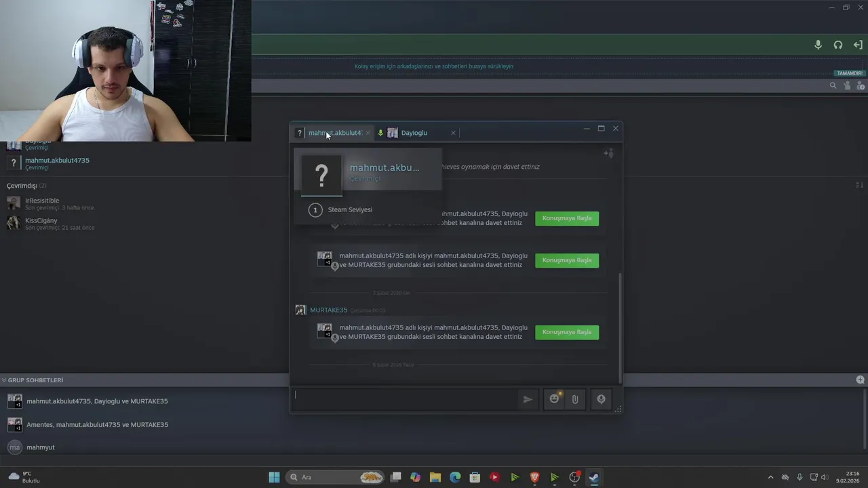Open the Windows Start menu
The width and height of the screenshot is (868, 488).
pos(274,477)
